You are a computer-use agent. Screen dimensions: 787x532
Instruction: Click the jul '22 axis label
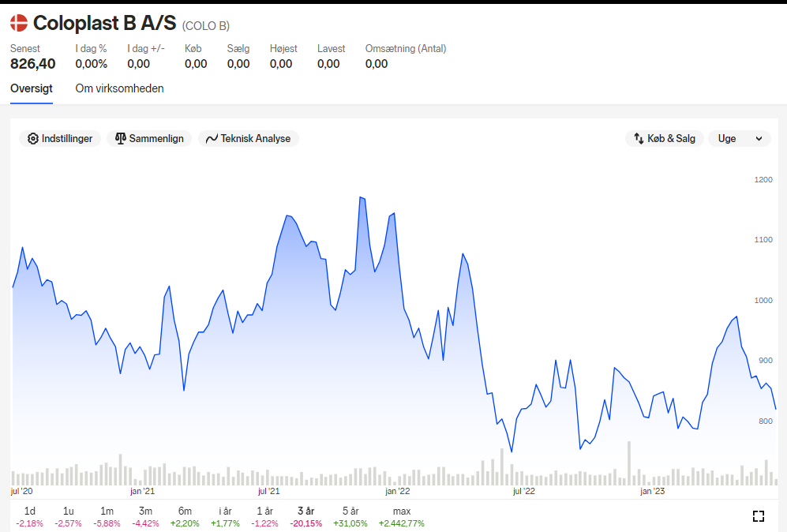tap(524, 491)
